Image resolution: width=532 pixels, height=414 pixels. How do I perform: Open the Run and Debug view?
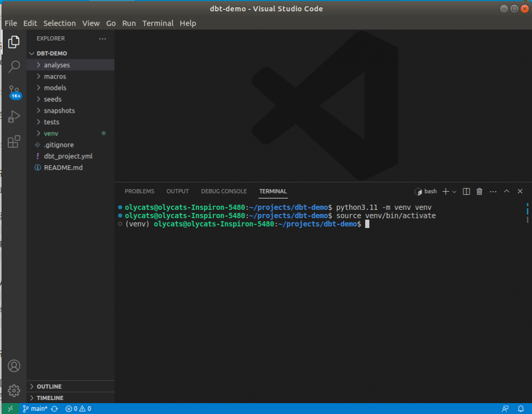14,117
